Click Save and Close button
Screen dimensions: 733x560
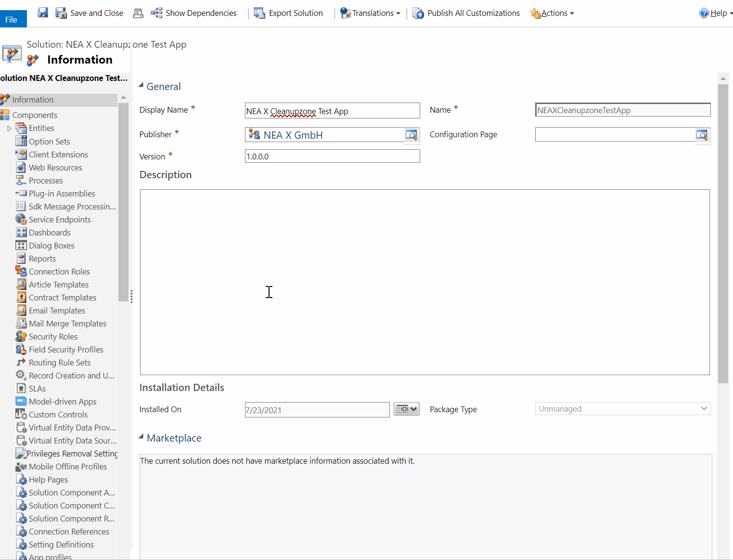click(90, 13)
